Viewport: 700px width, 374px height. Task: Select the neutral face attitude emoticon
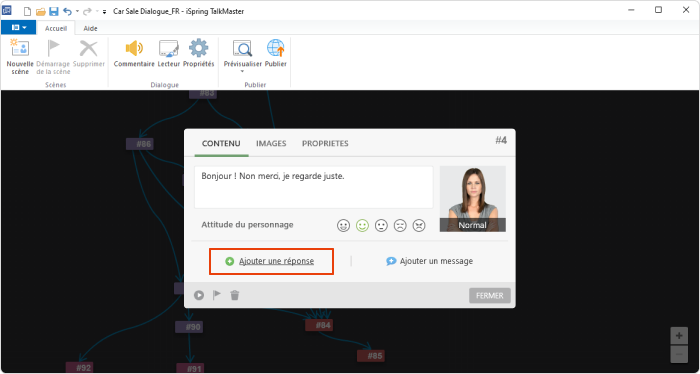pyautogui.click(x=381, y=226)
